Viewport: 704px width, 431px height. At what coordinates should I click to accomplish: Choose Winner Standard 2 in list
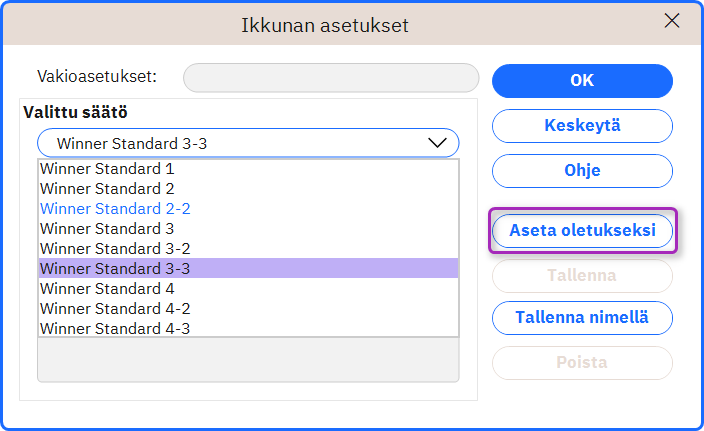[248, 189]
